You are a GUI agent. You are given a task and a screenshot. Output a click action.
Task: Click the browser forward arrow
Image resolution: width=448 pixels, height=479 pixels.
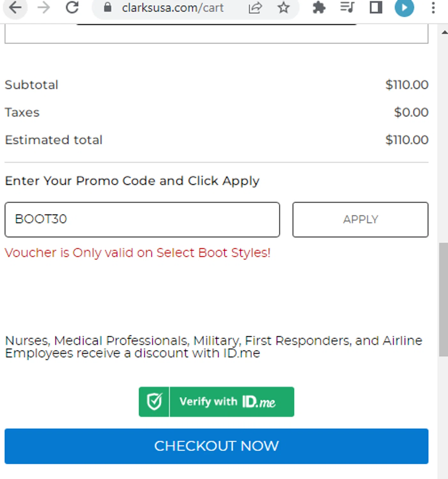click(44, 7)
